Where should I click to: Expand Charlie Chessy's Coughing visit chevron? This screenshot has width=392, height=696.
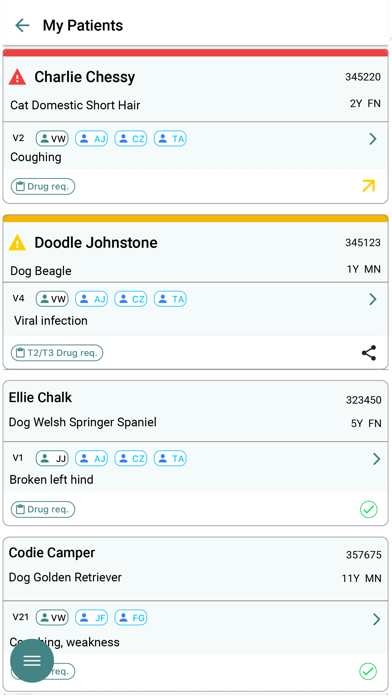[373, 139]
